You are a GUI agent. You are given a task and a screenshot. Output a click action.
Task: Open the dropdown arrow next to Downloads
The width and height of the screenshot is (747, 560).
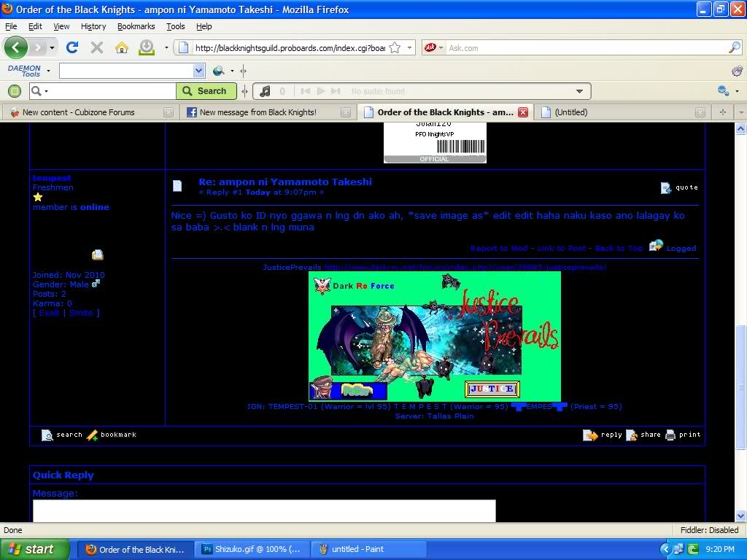pos(166,47)
